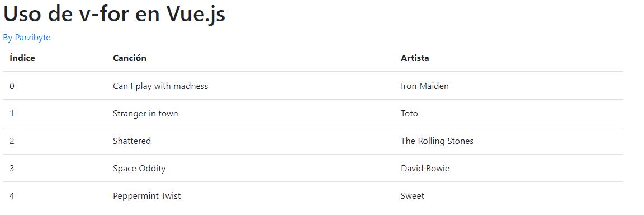Select the Iron Maiden cell
This screenshot has height=215, width=644.
coord(425,86)
